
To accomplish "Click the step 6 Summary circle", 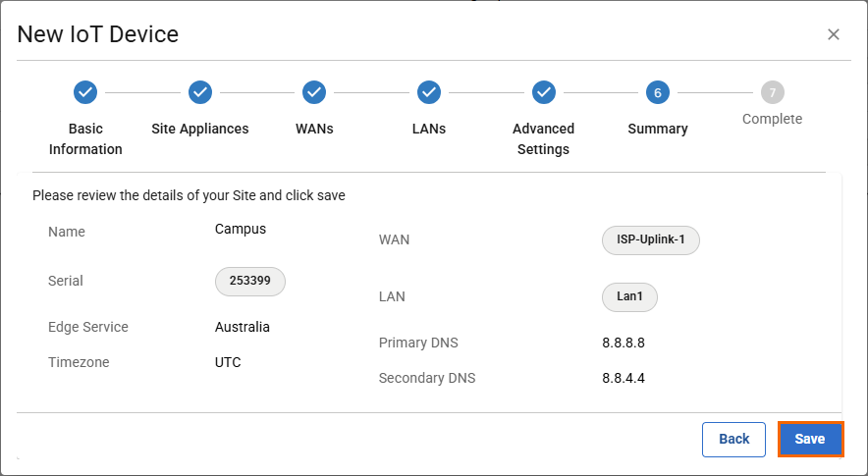I will [x=658, y=92].
